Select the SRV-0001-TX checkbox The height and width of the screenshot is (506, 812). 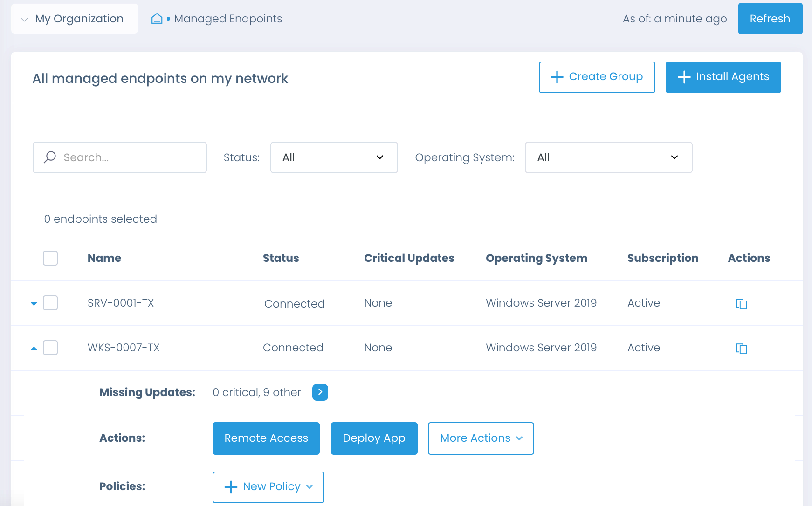[x=50, y=303]
